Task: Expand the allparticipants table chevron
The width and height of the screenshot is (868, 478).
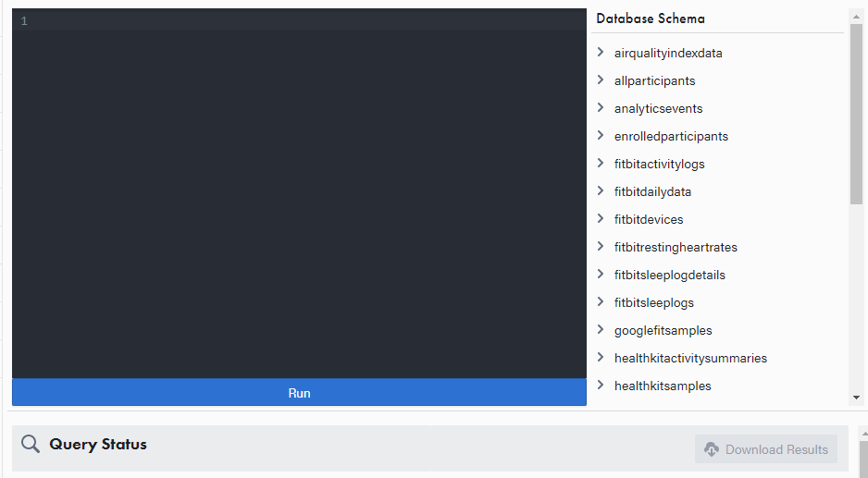Action: pos(601,80)
